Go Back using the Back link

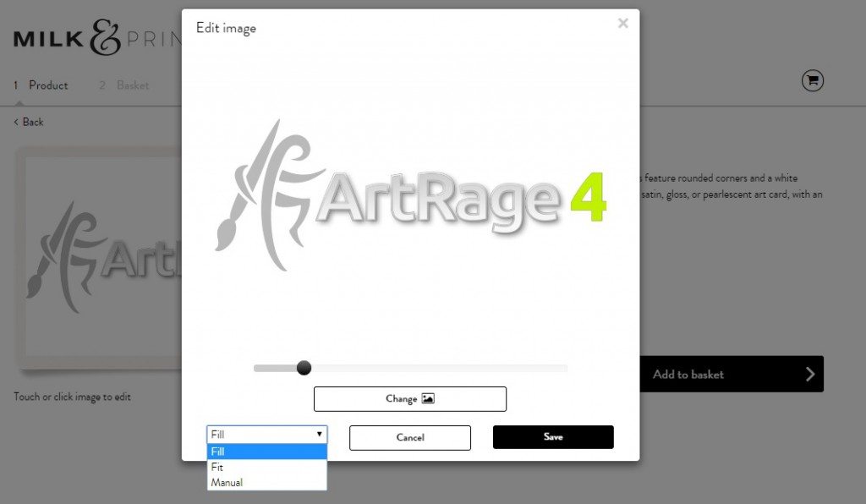tap(26, 121)
